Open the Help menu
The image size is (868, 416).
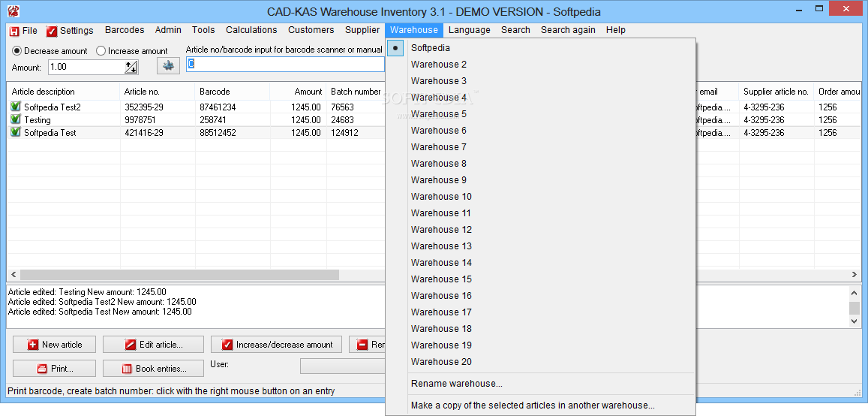[x=616, y=30]
